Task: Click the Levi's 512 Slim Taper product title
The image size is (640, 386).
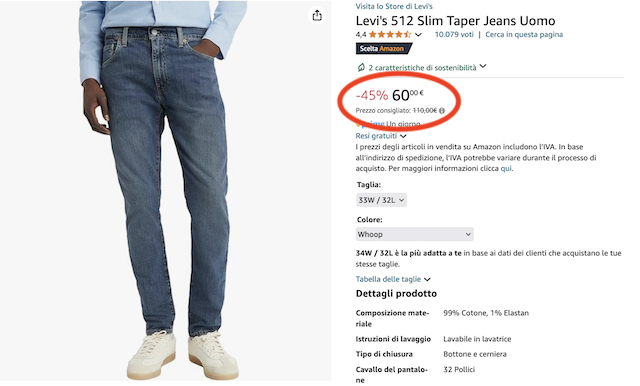Action: 455,21
